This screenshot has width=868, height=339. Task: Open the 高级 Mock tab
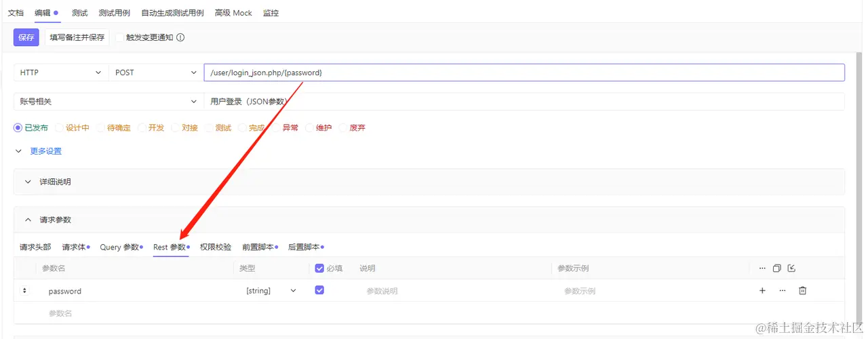233,13
